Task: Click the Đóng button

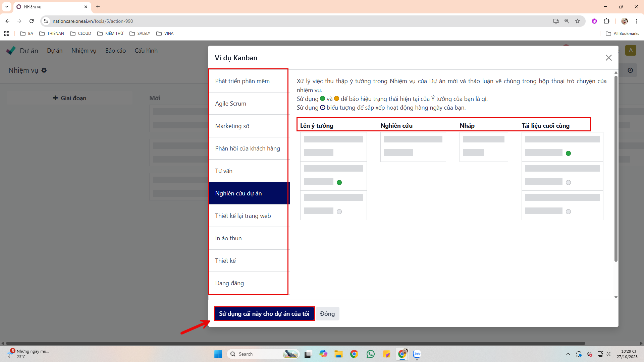Action: (x=327, y=314)
